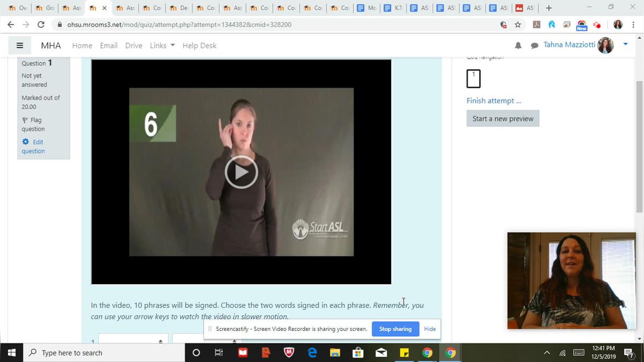Click the shield extension icon in address bar
Image resolution: width=644 pixels, height=362 pixels.
click(503, 24)
